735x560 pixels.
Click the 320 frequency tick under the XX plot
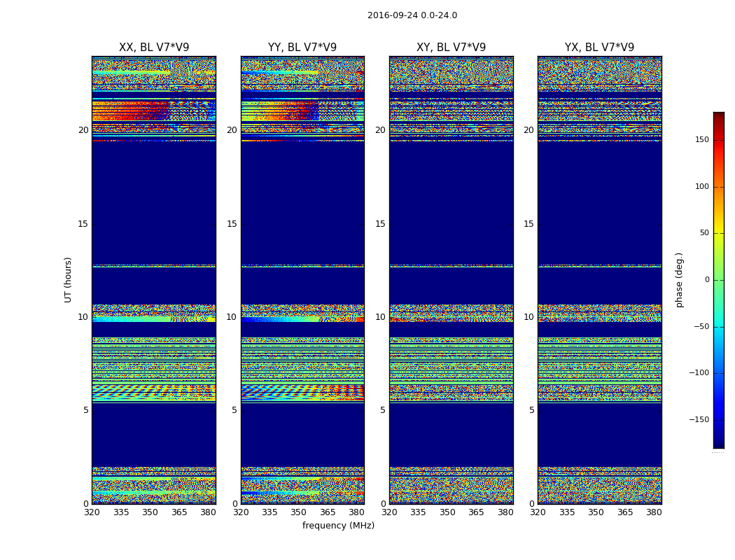click(92, 512)
